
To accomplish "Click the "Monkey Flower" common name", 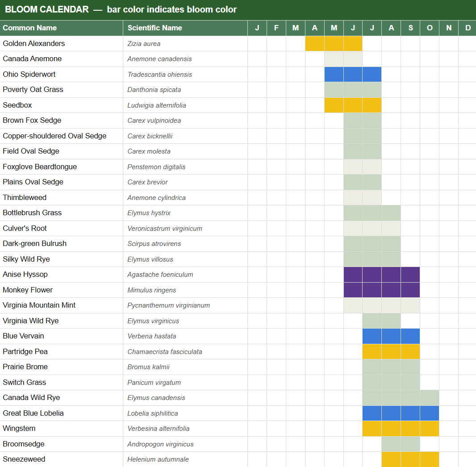I will click(x=28, y=290).
